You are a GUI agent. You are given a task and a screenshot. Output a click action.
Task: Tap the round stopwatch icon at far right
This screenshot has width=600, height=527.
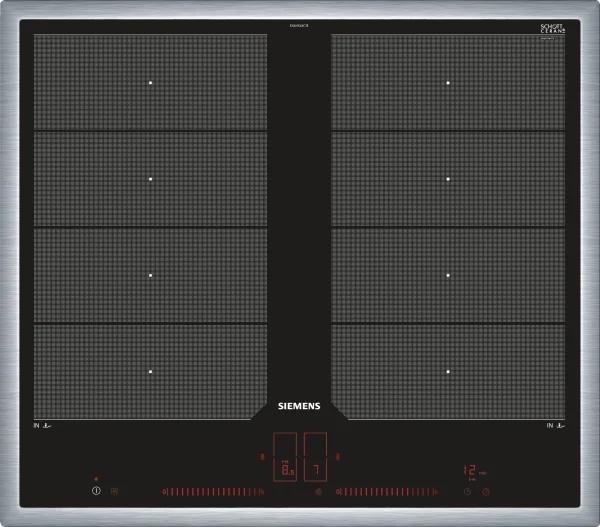[x=486, y=492]
